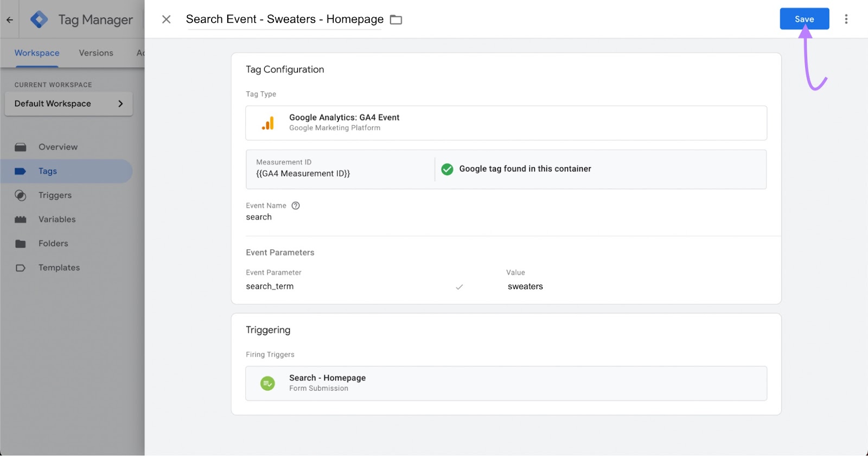The image size is (868, 456).
Task: Open Variables in the left sidebar
Action: tap(57, 219)
